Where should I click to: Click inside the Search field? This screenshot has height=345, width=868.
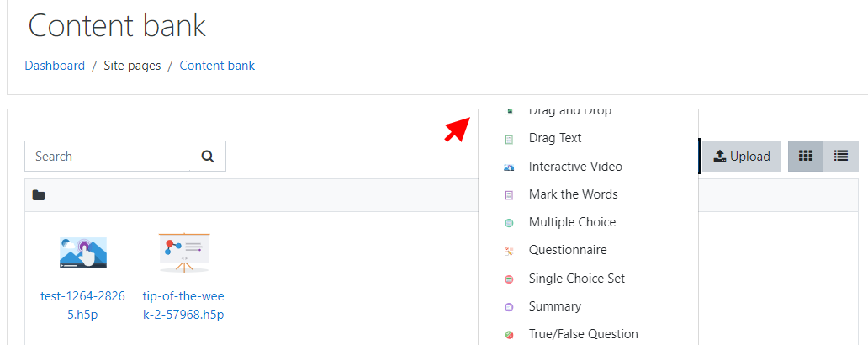pyautogui.click(x=108, y=157)
